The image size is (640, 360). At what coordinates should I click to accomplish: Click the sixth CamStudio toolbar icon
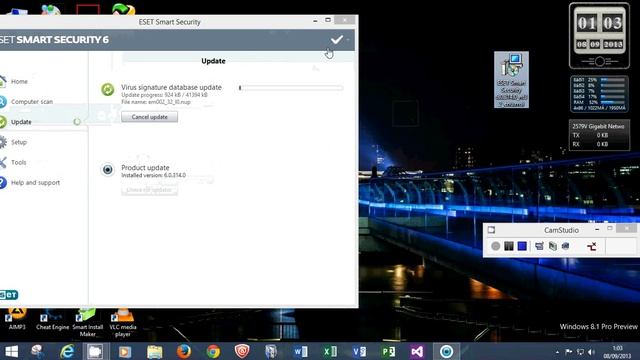565,246
